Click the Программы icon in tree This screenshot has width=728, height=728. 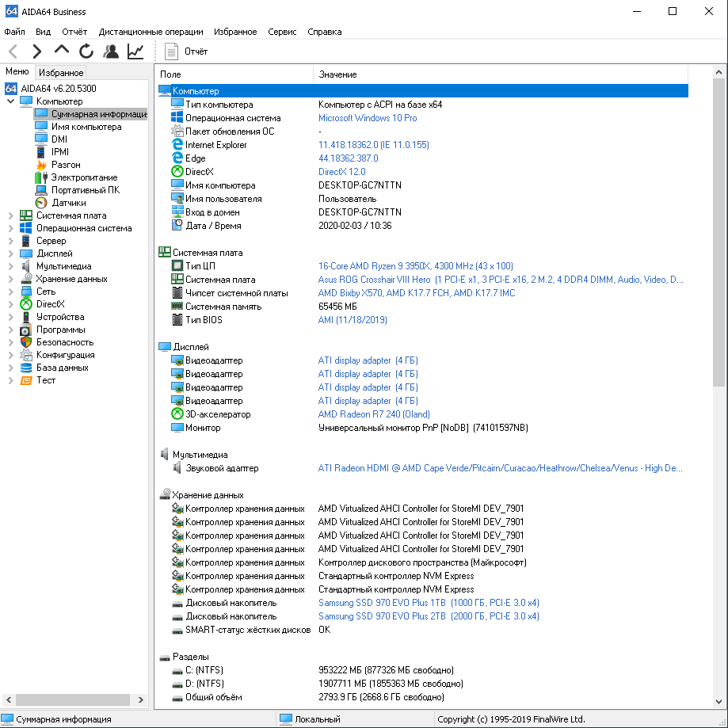point(26,330)
